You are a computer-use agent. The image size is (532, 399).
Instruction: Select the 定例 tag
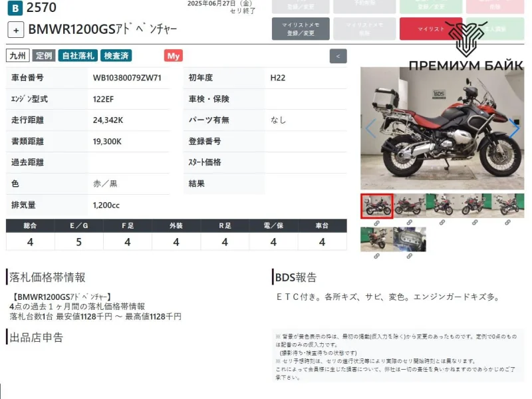44,56
